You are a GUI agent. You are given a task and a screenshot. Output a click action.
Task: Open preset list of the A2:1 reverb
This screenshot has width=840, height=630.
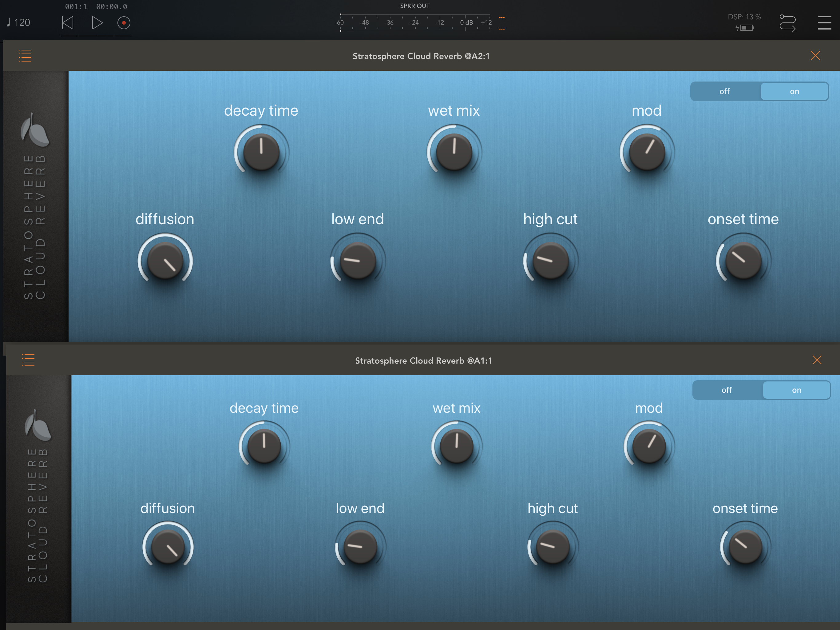(x=25, y=56)
